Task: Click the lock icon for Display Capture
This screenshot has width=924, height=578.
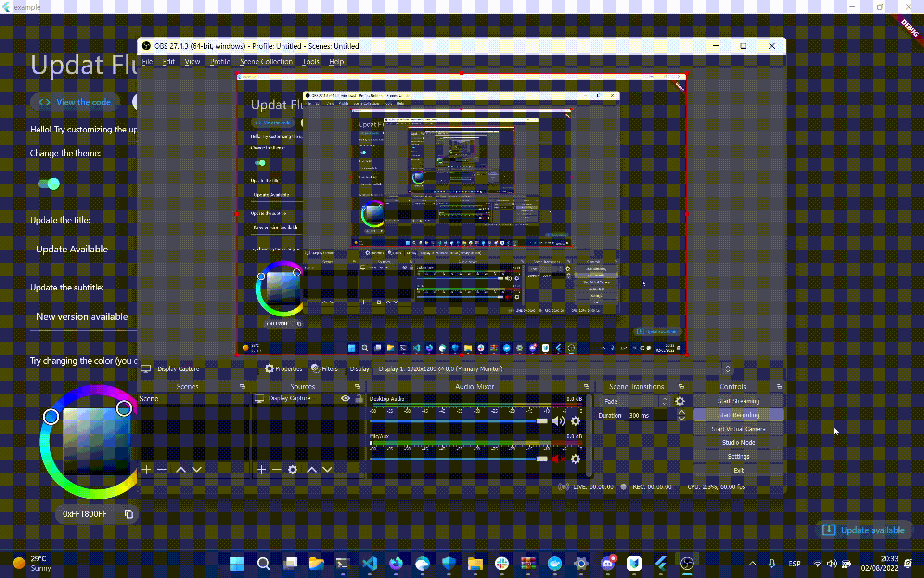Action: coord(359,398)
